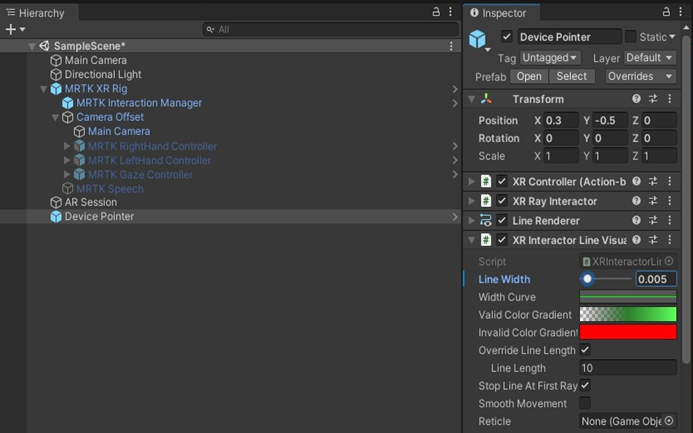Screen dimensions: 693x433
Task: Click Reticle field object picker icon
Action: tap(669, 421)
